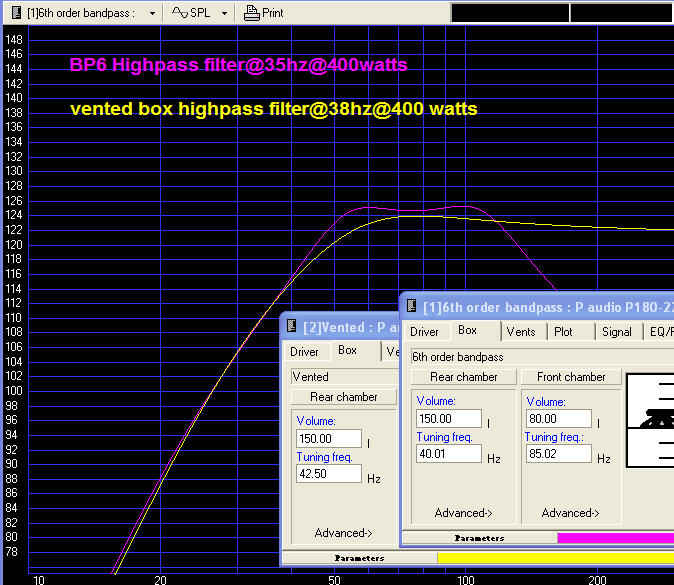The height and width of the screenshot is (585, 674).
Task: Click Rear chamber button in Vented window
Action: (343, 397)
